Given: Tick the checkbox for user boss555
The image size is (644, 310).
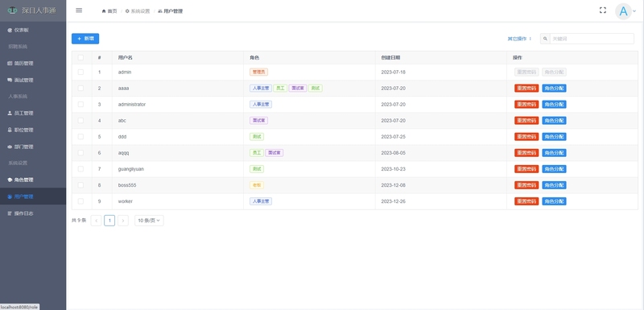Looking at the screenshot, I should pyautogui.click(x=80, y=185).
